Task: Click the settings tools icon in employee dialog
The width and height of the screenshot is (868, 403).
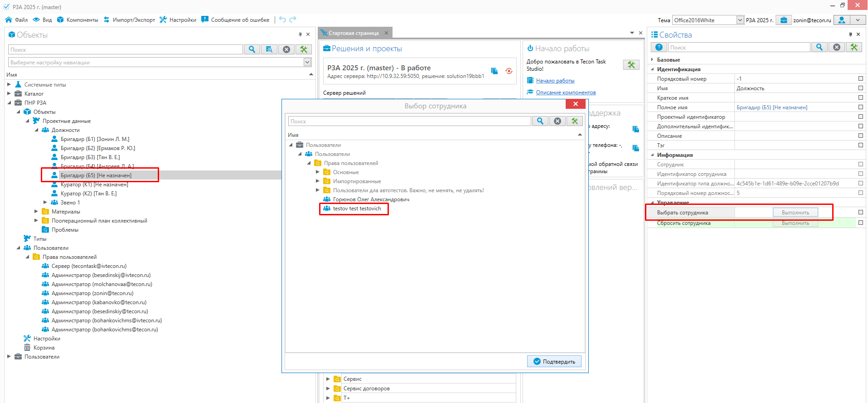Action: click(575, 121)
